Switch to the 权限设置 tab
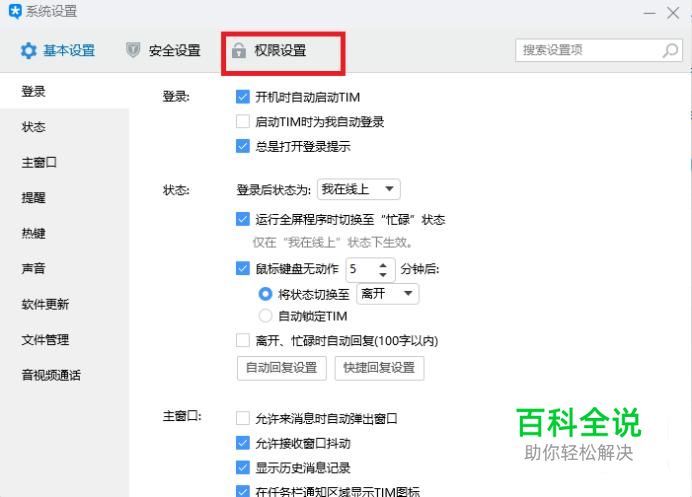 [x=269, y=51]
